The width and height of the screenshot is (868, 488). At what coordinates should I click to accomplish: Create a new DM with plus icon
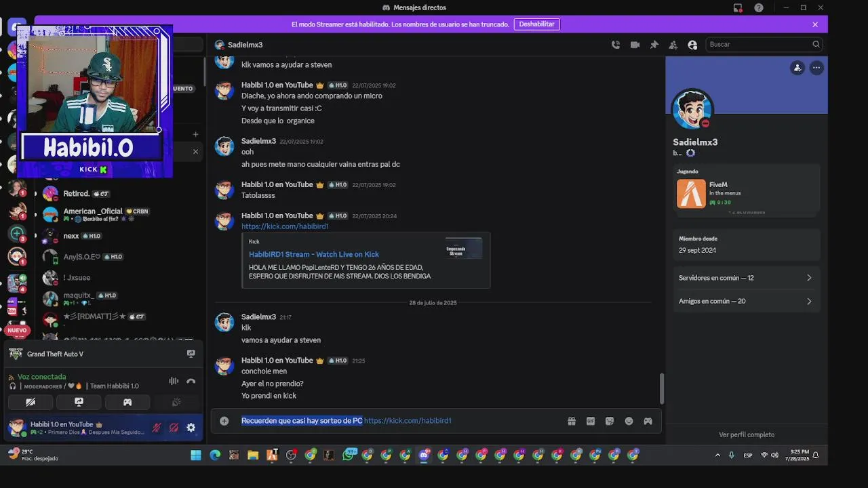click(x=195, y=134)
